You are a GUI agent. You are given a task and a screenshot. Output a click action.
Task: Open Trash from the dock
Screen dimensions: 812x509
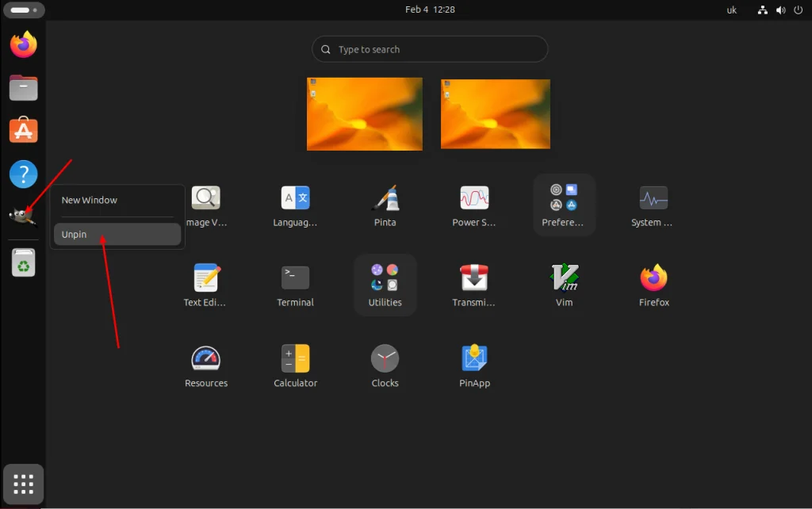pyautogui.click(x=24, y=263)
